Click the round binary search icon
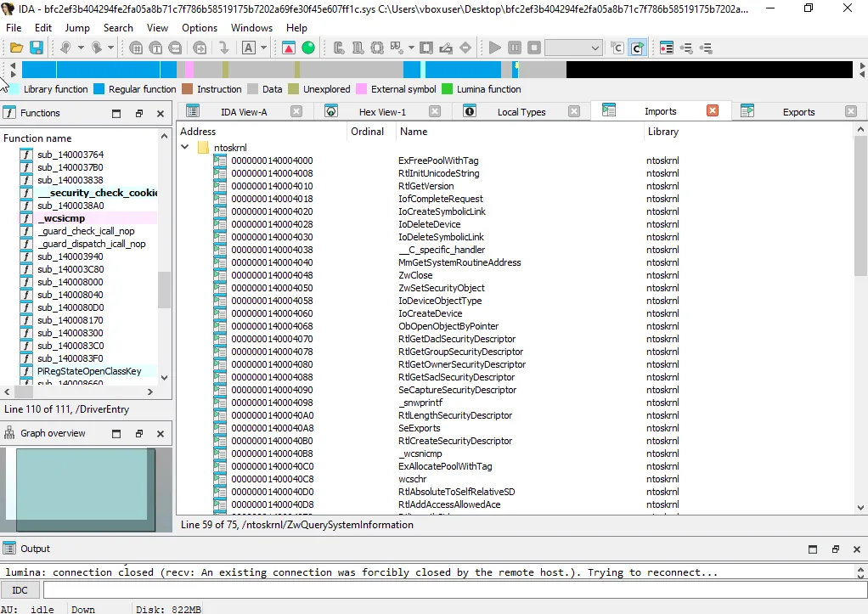Image resolution: width=868 pixels, height=614 pixels. 175,48
